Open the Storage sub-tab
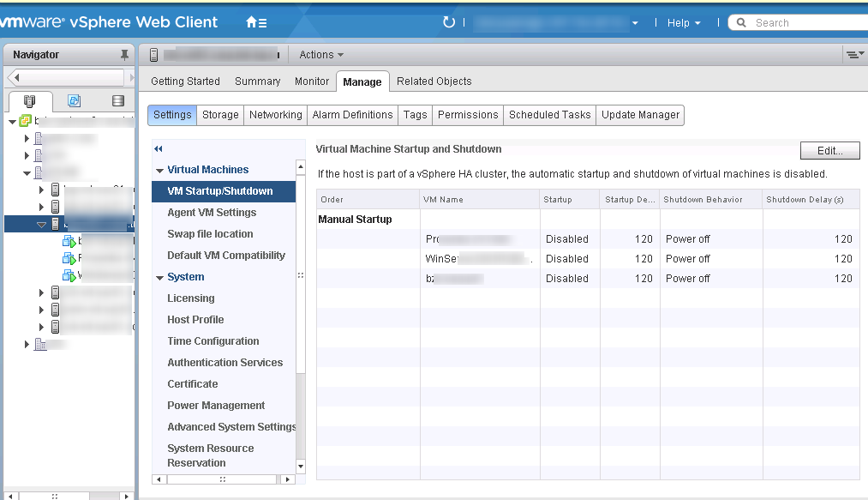This screenshot has height=500, width=868. (x=220, y=115)
